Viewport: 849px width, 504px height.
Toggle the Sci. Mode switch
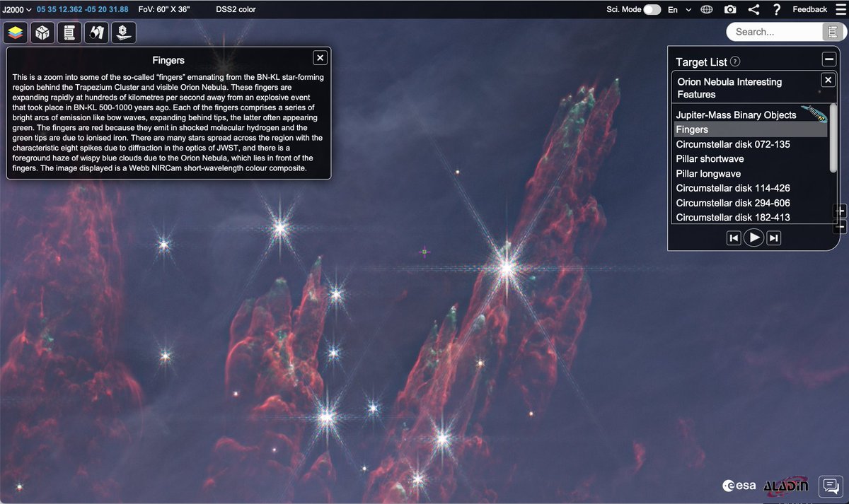tap(652, 9)
